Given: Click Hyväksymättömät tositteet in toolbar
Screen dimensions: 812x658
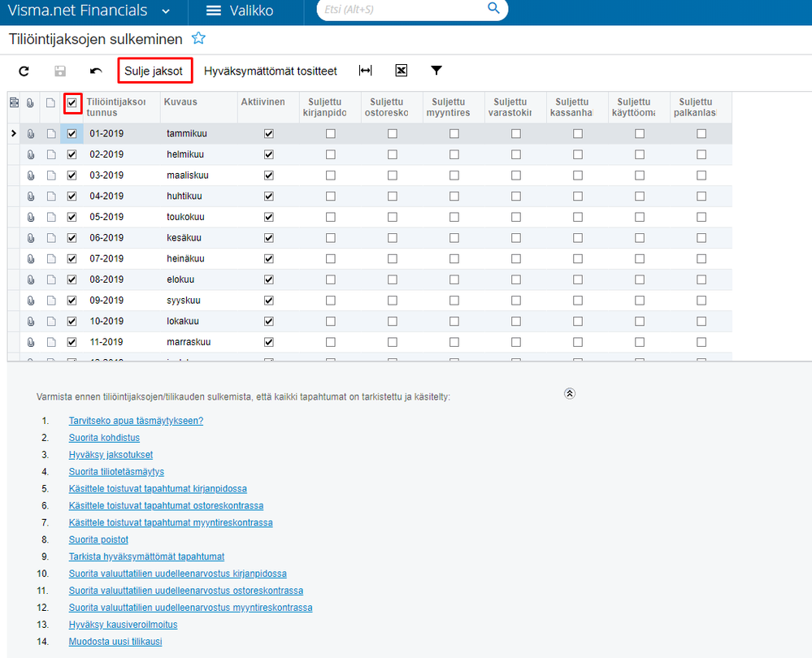Looking at the screenshot, I should (x=271, y=71).
